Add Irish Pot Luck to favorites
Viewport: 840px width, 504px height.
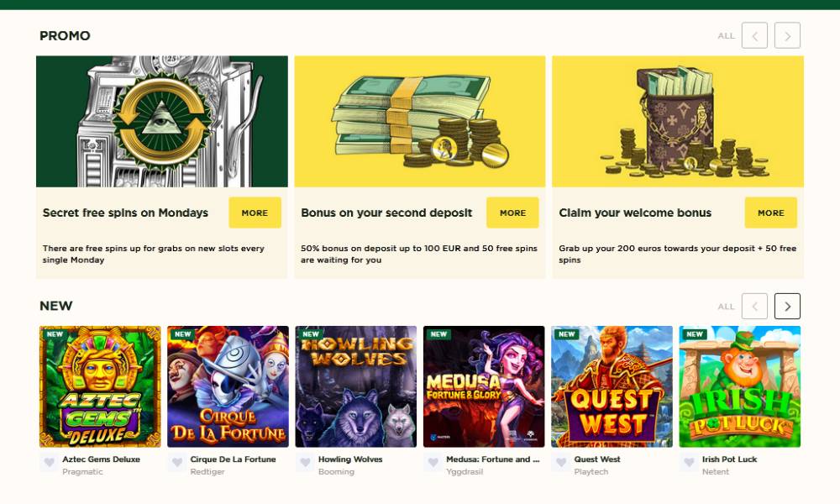point(689,462)
